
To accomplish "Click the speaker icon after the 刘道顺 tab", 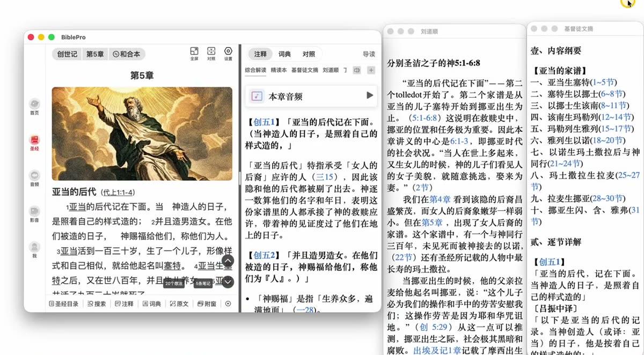I will (x=356, y=70).
